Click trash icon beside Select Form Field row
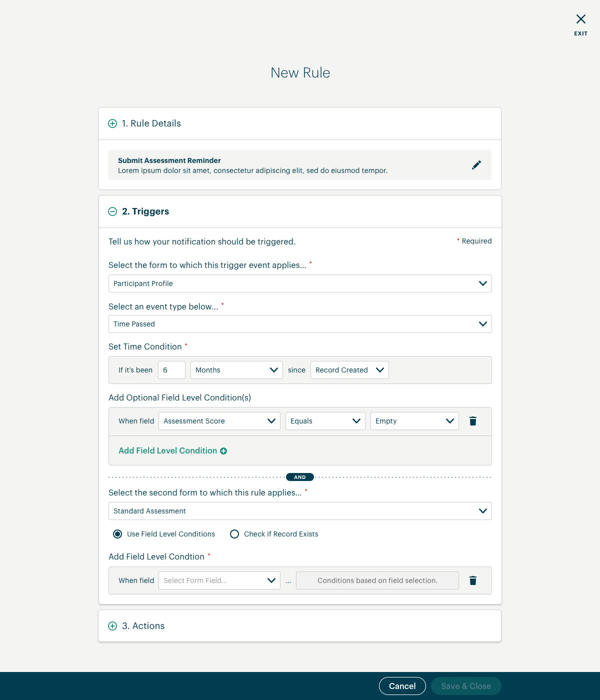The height and width of the screenshot is (700, 600). (473, 580)
